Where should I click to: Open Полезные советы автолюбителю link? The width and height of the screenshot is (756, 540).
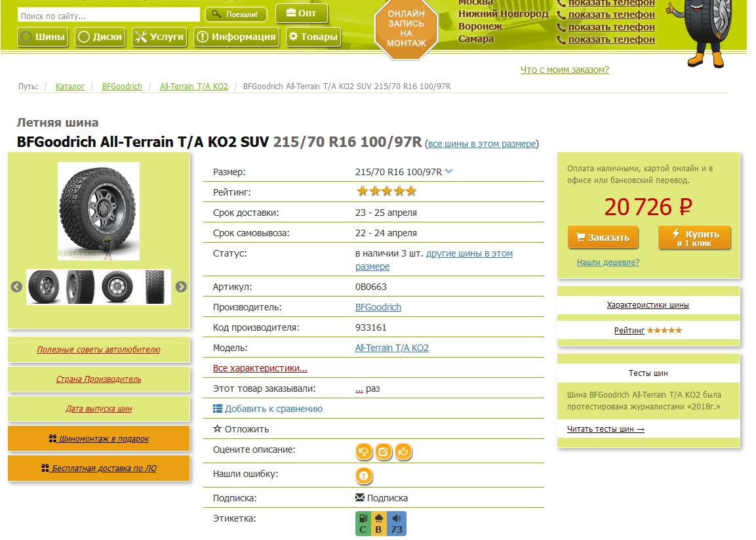(98, 349)
